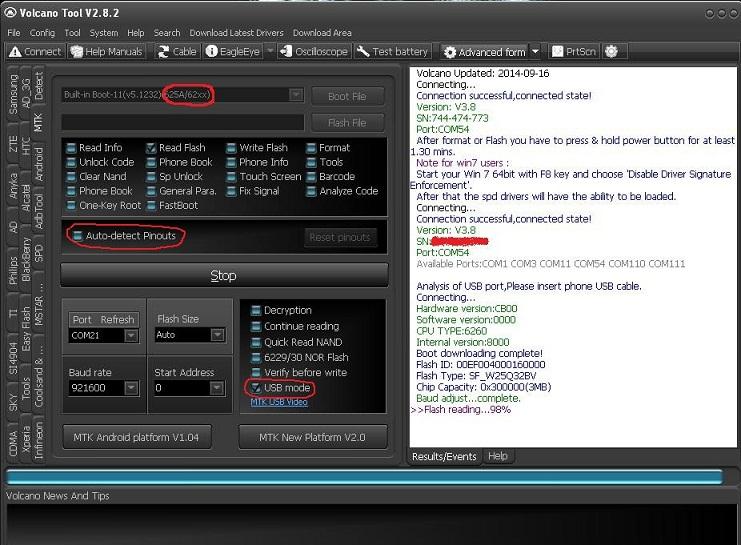Open the System menu
The height and width of the screenshot is (545, 741).
(x=103, y=33)
